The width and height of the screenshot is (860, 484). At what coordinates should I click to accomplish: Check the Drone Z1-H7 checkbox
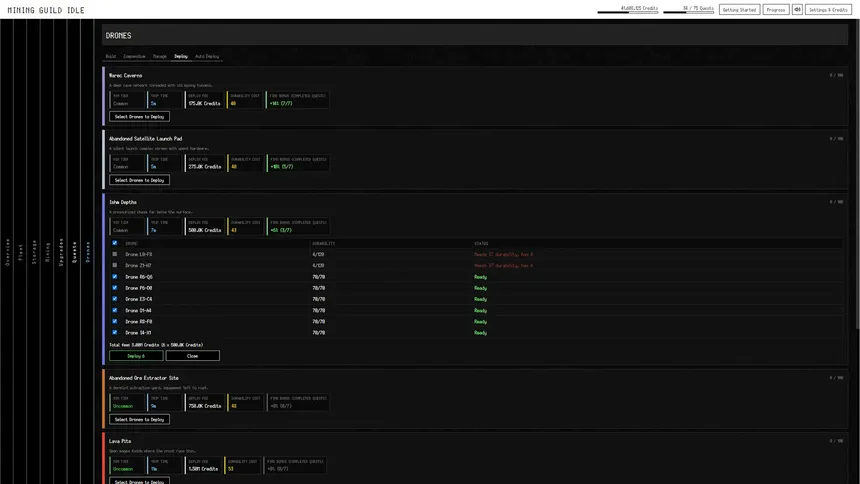click(x=115, y=265)
